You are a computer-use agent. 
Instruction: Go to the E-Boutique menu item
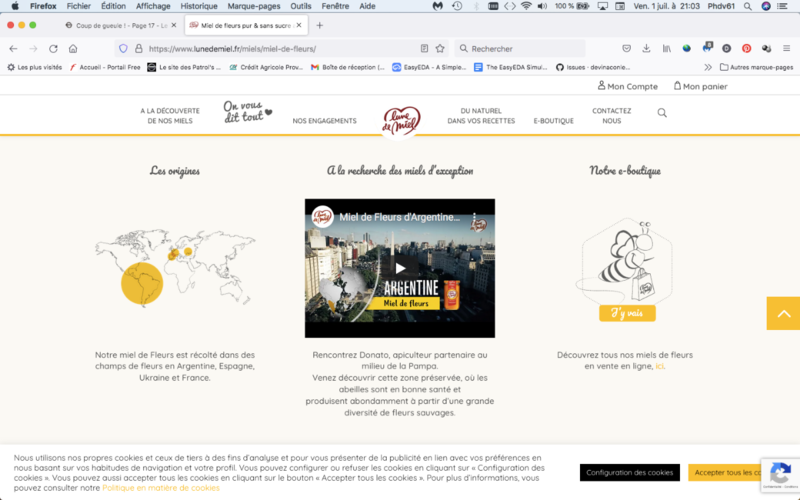click(x=554, y=121)
